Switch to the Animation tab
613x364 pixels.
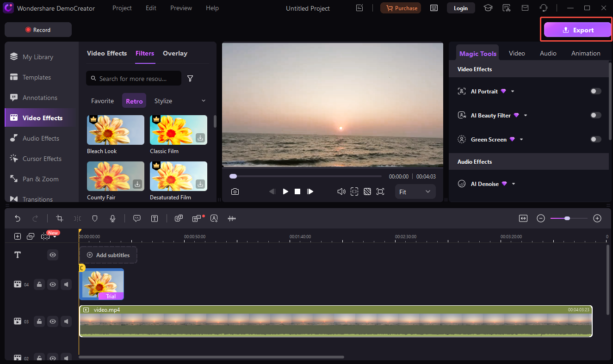[x=586, y=53]
